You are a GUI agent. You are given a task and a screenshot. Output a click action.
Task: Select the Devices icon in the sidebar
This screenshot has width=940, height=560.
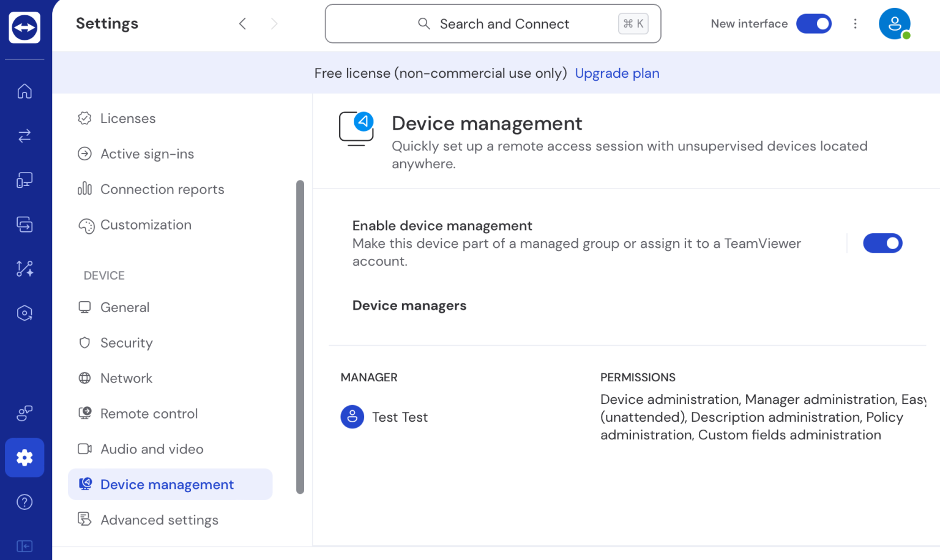(x=24, y=179)
